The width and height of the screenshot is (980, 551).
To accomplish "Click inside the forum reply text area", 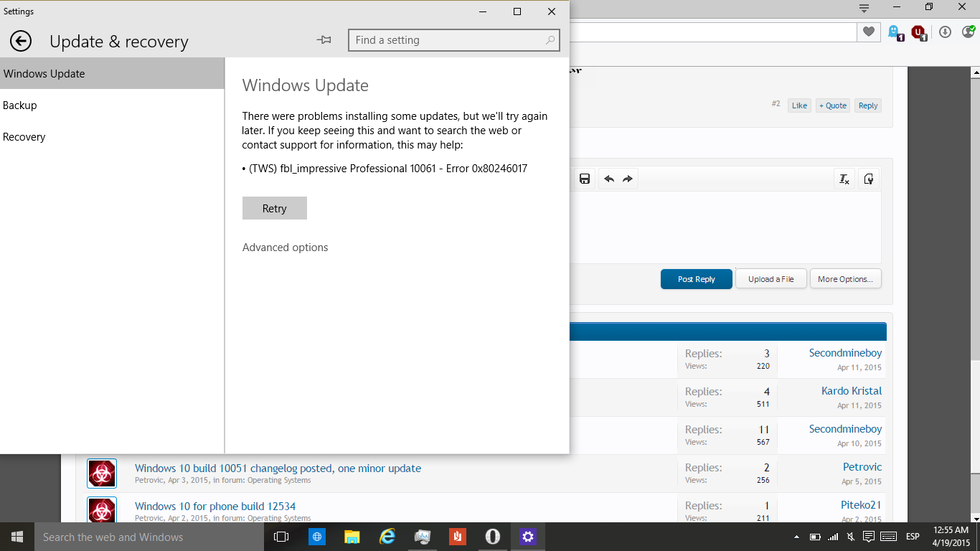I will point(725,227).
